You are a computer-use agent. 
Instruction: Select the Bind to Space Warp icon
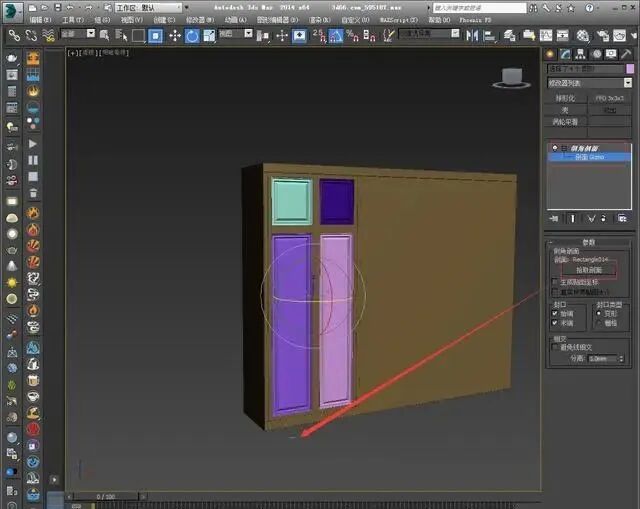[48, 36]
